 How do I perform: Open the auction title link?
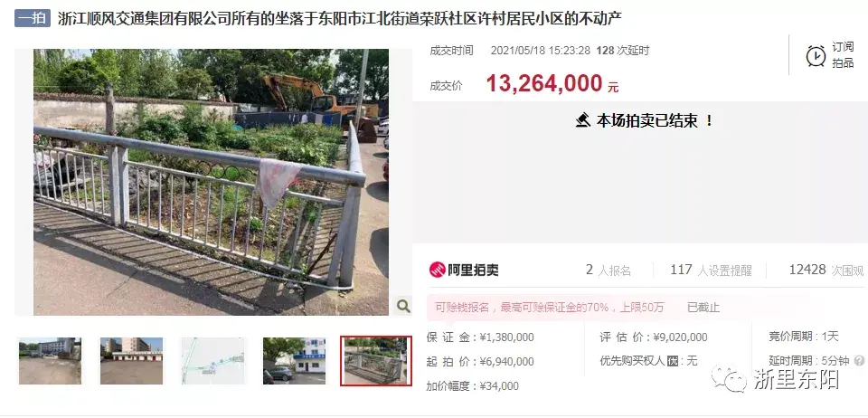(340, 19)
